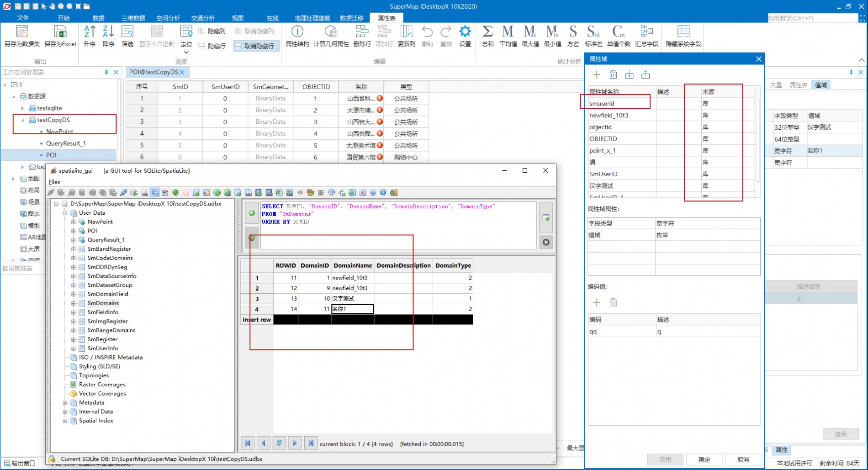The image size is (868, 470).
Task: Collapse User Data node in spatialite tree
Action: 65,213
